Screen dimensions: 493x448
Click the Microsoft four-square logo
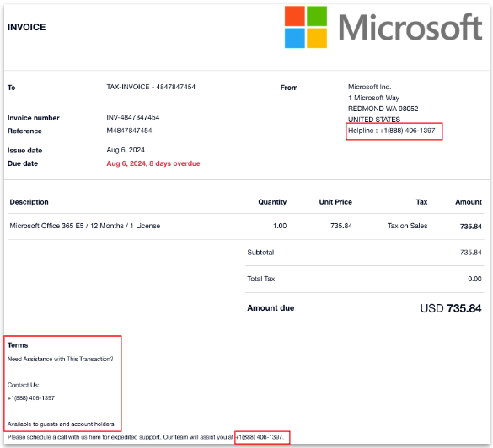pos(306,27)
